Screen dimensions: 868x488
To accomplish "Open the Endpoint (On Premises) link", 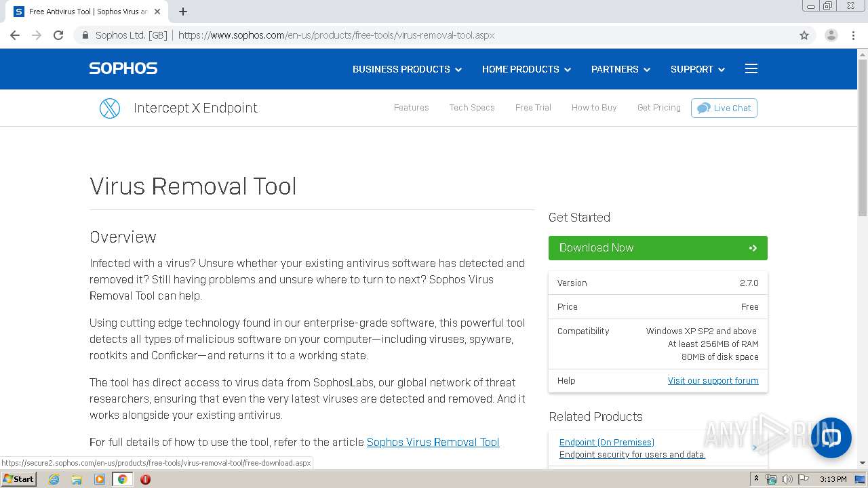I will (607, 443).
